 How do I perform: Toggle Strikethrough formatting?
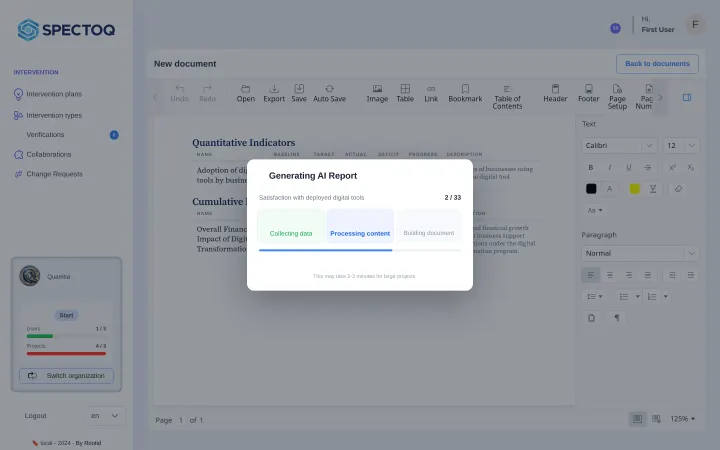[647, 167]
